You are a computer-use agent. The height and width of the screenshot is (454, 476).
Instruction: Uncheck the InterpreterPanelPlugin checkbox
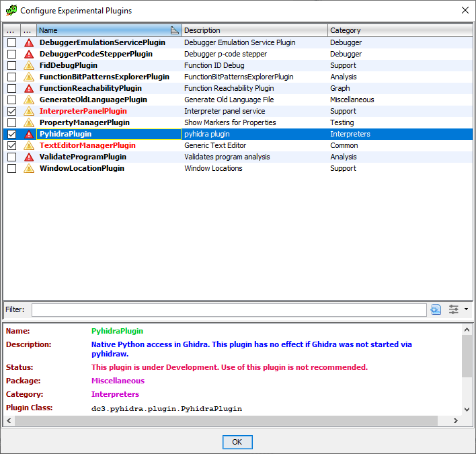[12, 111]
